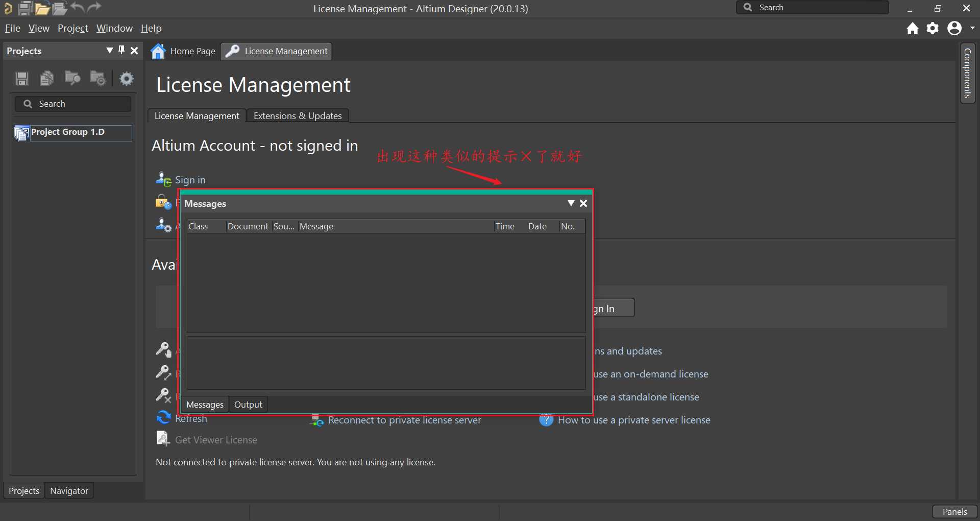The width and height of the screenshot is (980, 521).
Task: Click the user-with-gear account preferences icon
Action: [x=163, y=225]
